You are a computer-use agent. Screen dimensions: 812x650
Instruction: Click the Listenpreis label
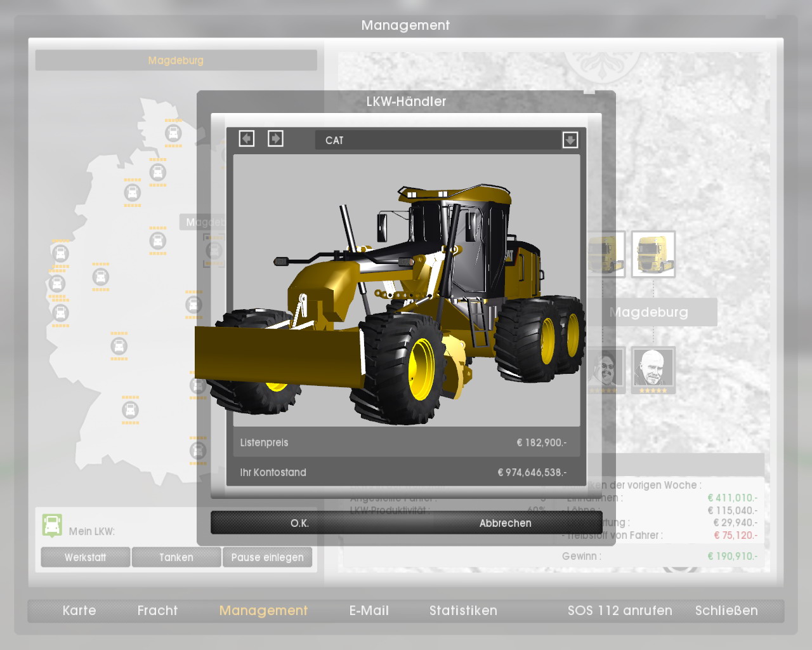[264, 442]
